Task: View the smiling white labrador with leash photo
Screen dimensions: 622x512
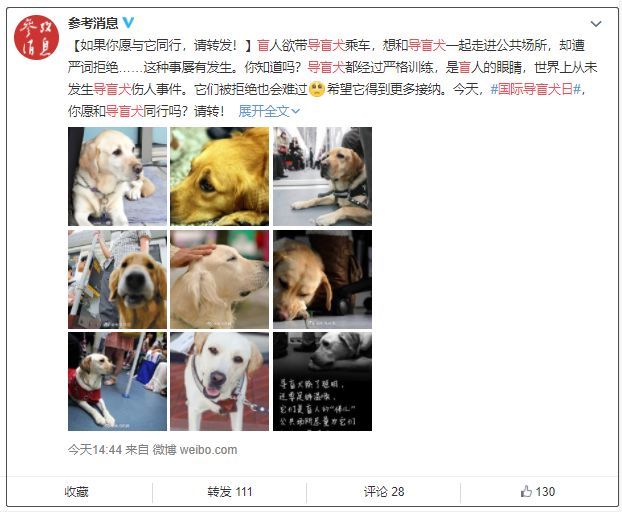Action: coord(219,382)
